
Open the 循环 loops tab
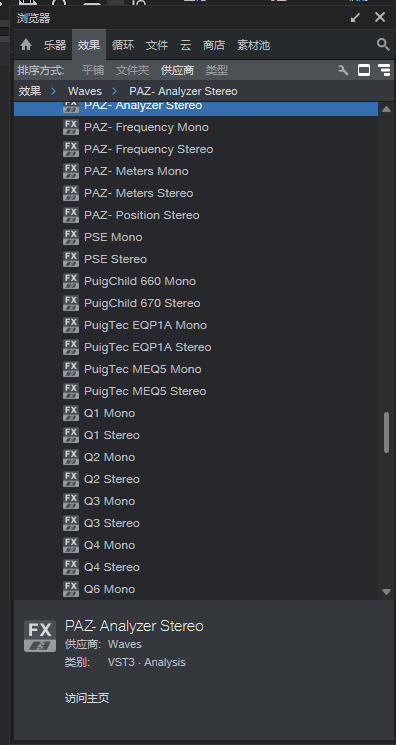123,45
